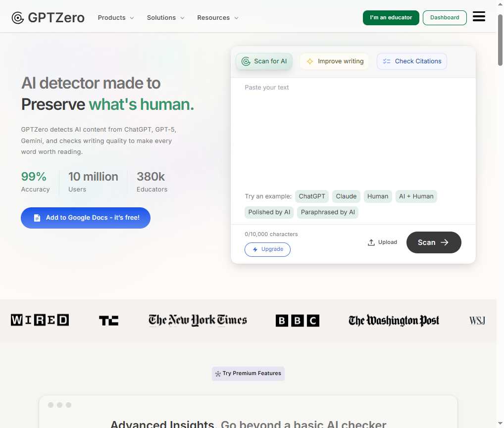Viewport: 504px width, 428px height.
Task: Open the Resources dropdown
Action: (217, 17)
